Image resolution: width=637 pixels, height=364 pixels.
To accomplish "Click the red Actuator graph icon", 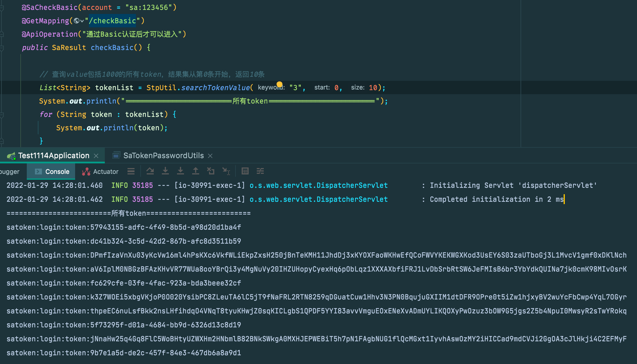I will pyautogui.click(x=86, y=171).
